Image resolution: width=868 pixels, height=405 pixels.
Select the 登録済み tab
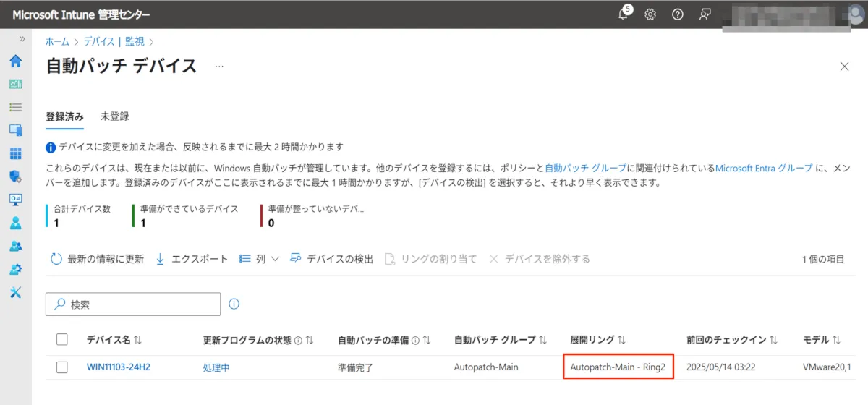(x=64, y=116)
